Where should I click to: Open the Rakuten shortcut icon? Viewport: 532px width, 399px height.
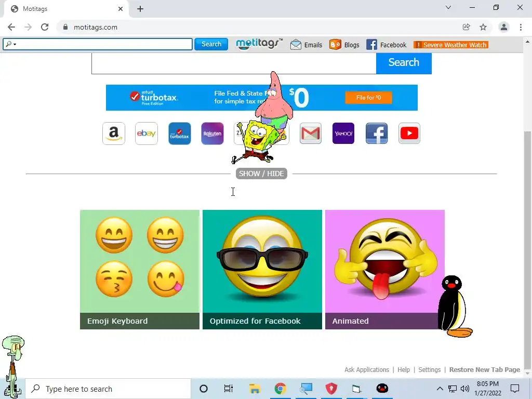coord(212,134)
